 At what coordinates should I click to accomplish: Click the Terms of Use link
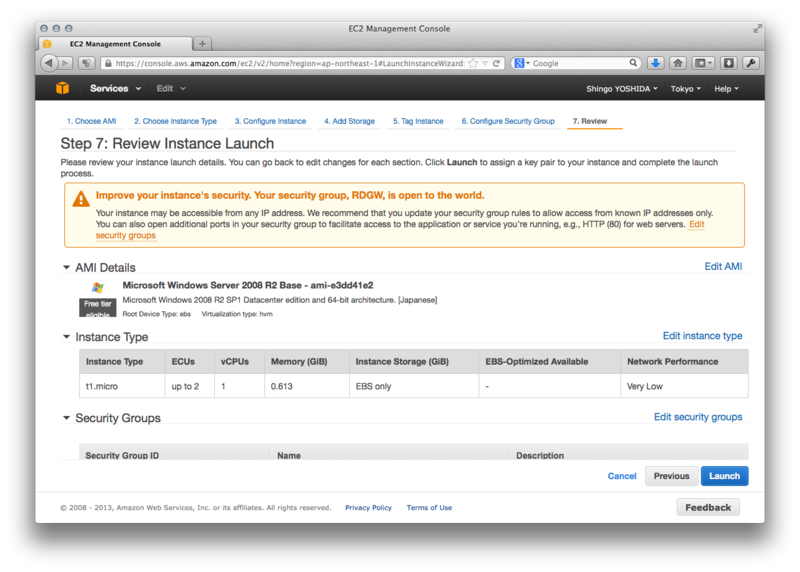click(x=429, y=508)
